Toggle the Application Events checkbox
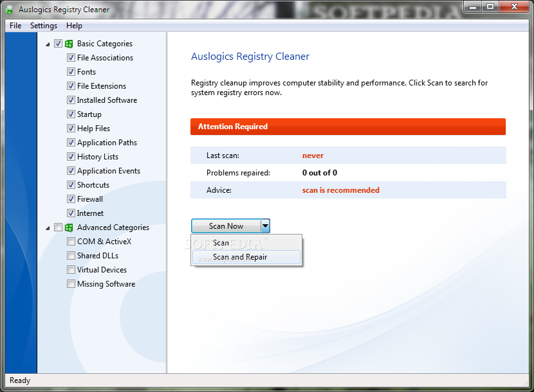Screen dimensions: 534x392 pyautogui.click(x=71, y=170)
